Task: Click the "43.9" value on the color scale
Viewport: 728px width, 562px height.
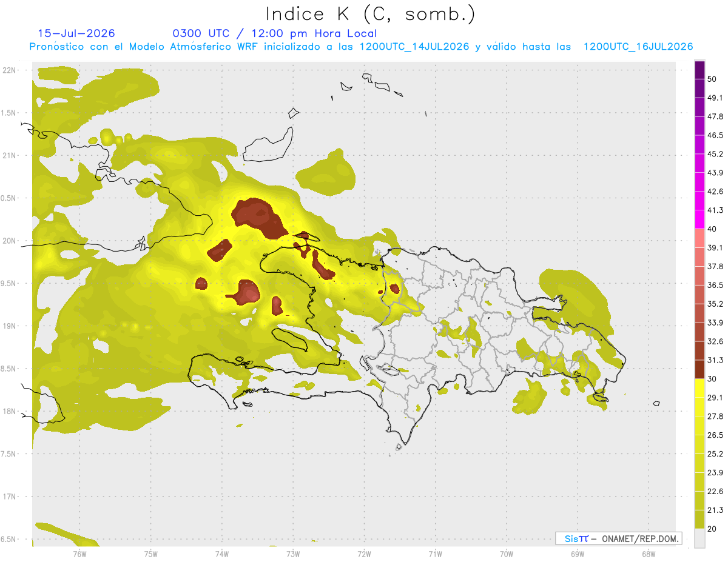Action: [x=715, y=173]
